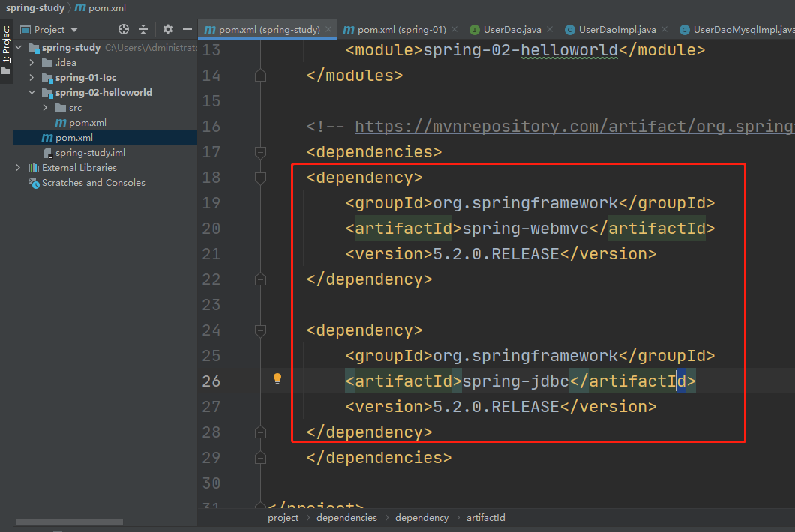This screenshot has height=532, width=795.
Task: Click the yellow lightbulb intention icon
Action: point(277,378)
